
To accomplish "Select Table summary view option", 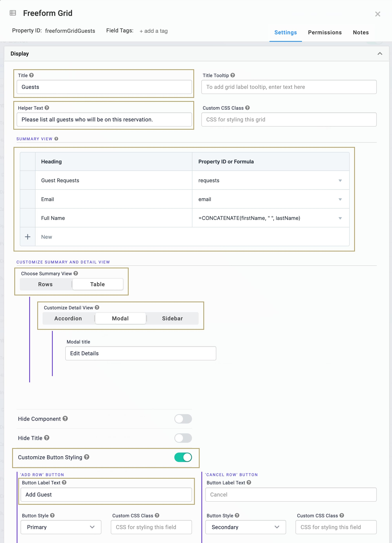I will pyautogui.click(x=98, y=284).
